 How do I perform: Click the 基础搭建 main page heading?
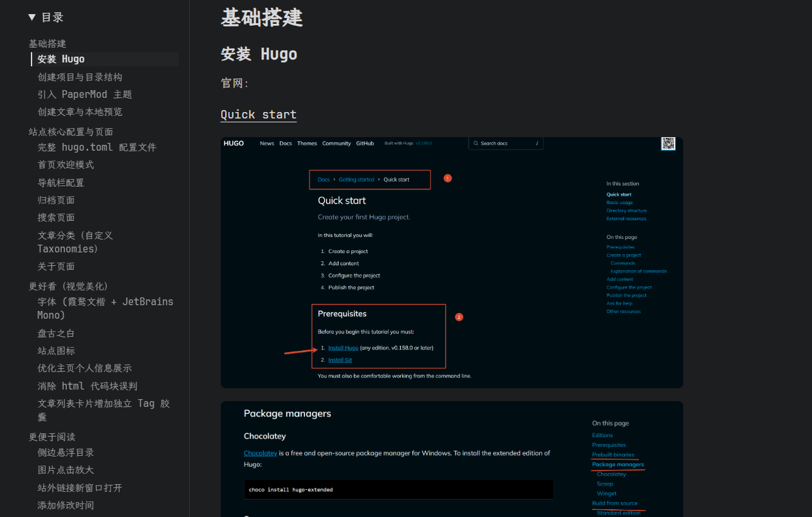[x=262, y=17]
